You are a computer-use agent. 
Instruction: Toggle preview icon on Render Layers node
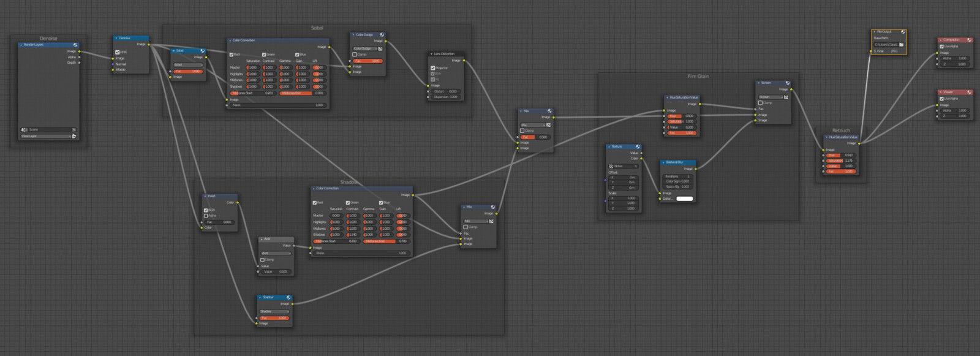coord(75,45)
